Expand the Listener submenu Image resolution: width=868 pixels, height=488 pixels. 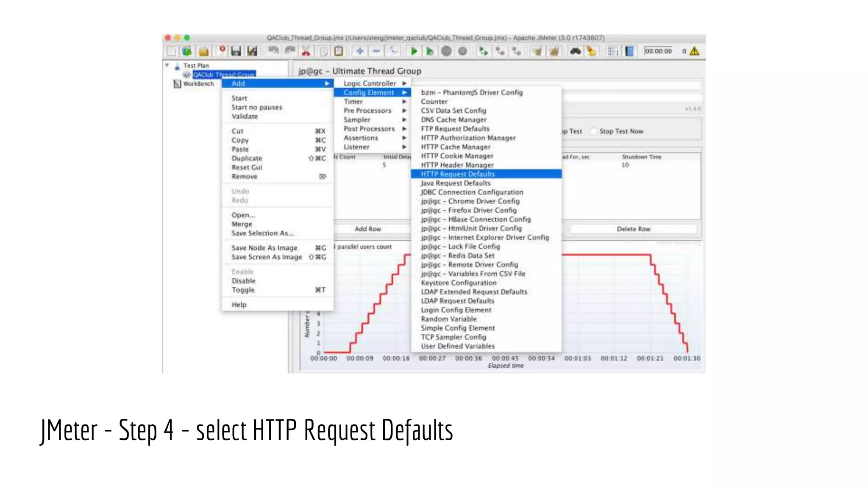[372, 147]
